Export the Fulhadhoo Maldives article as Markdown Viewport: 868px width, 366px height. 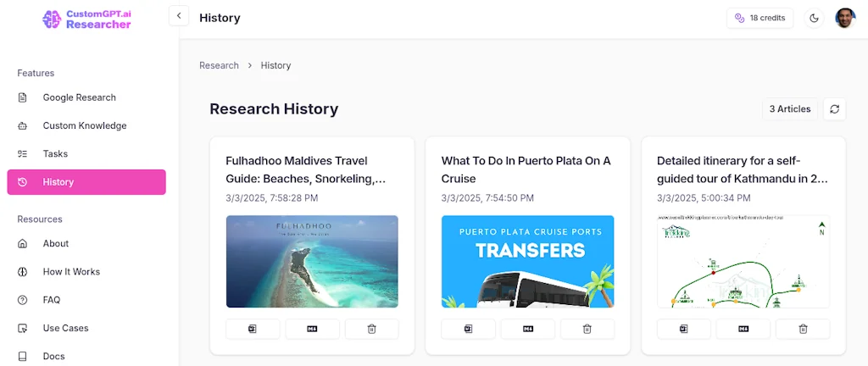click(312, 329)
